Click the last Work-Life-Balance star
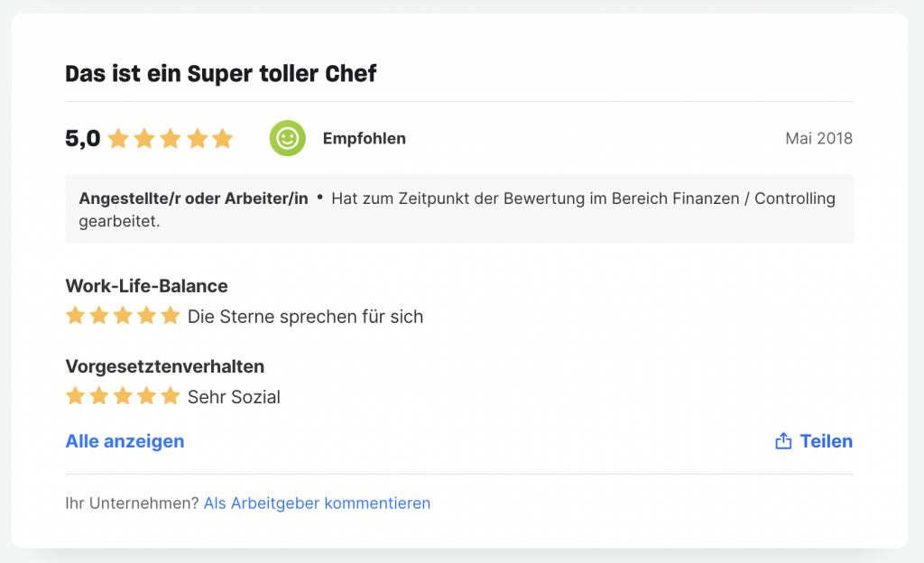The image size is (924, 563). [171, 316]
